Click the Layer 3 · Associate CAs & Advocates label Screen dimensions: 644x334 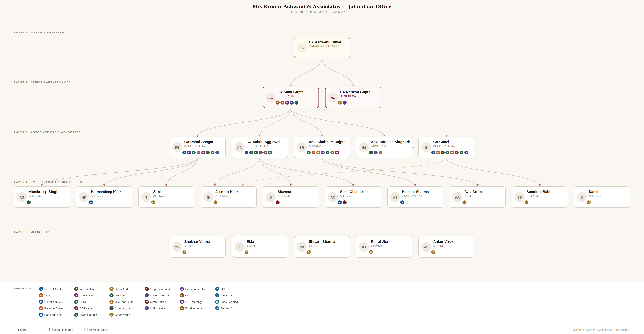[x=47, y=132]
